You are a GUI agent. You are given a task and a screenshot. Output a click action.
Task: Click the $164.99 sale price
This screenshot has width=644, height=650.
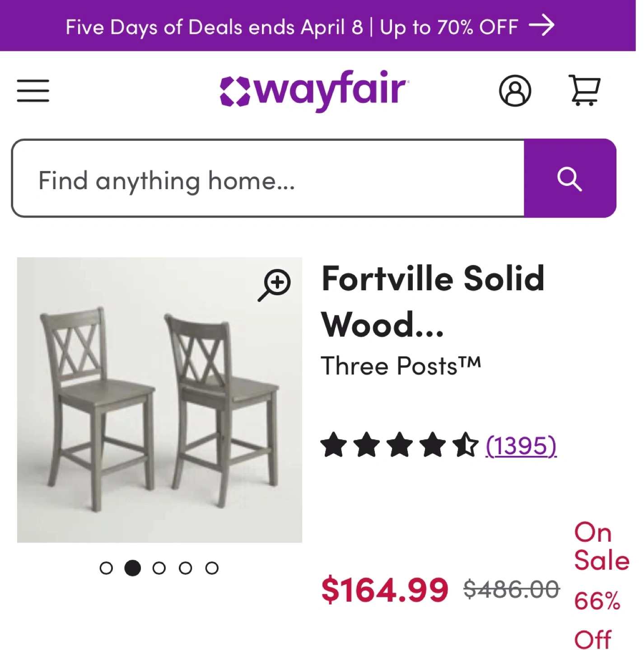pos(384,590)
